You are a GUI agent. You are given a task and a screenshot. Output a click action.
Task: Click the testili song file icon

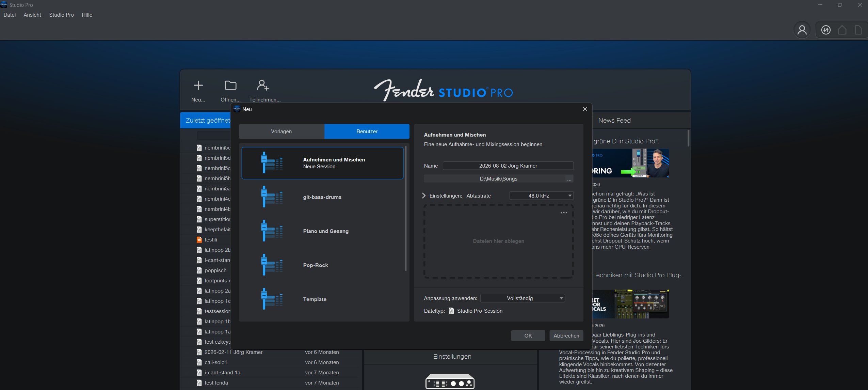(x=199, y=240)
